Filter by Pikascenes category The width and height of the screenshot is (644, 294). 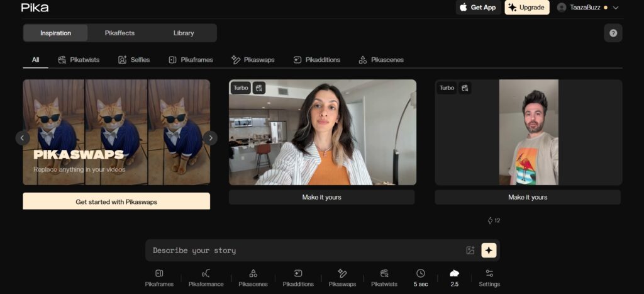(x=381, y=60)
